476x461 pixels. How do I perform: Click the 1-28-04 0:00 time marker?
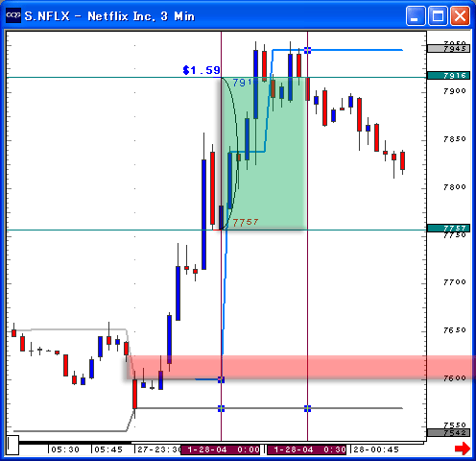pos(221,449)
